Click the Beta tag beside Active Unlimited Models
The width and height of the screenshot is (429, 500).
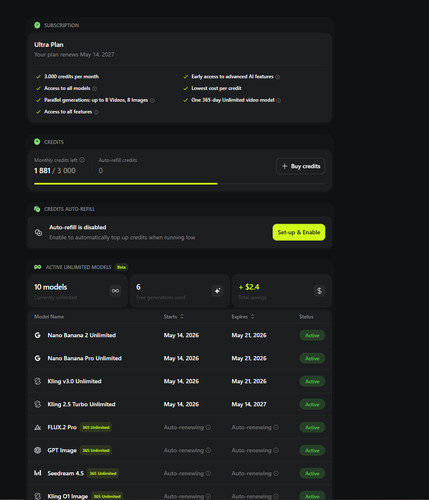pyautogui.click(x=121, y=267)
